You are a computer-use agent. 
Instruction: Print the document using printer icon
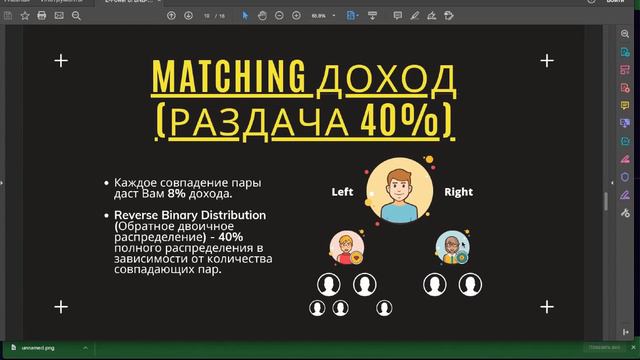tap(42, 16)
